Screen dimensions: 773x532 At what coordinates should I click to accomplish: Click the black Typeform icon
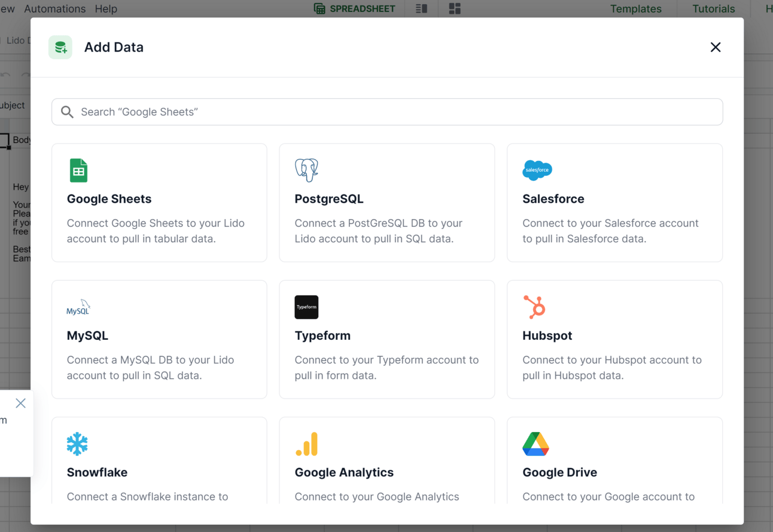(x=306, y=307)
